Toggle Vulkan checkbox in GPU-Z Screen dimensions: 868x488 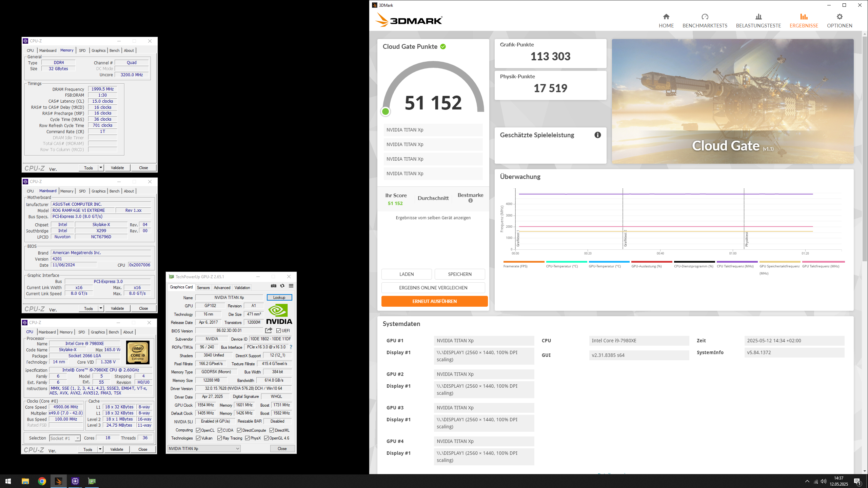point(198,438)
